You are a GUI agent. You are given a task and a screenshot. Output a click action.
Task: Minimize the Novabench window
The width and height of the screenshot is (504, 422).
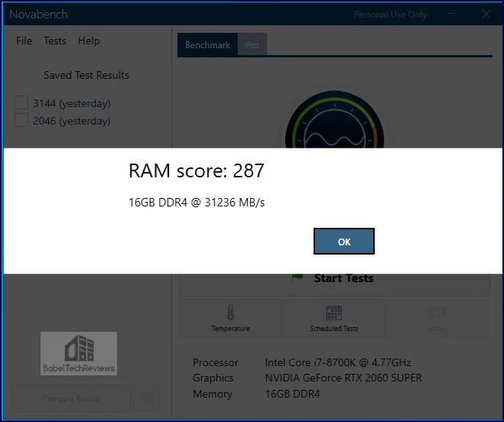pos(451,14)
